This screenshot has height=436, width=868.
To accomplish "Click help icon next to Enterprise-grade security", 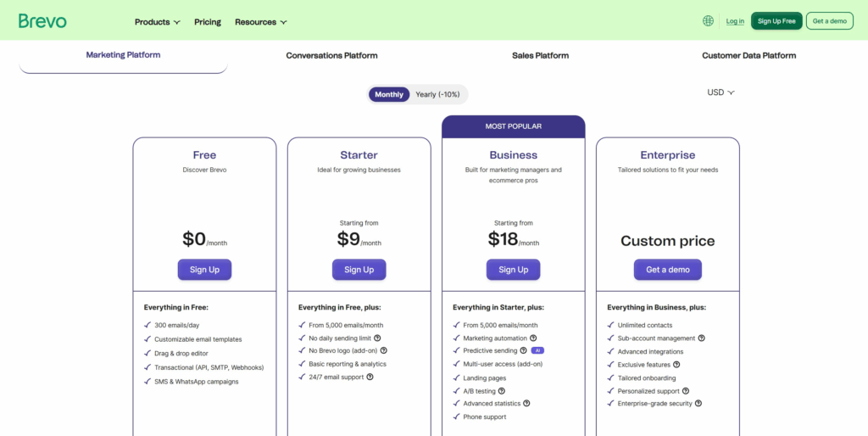I will pos(698,404).
